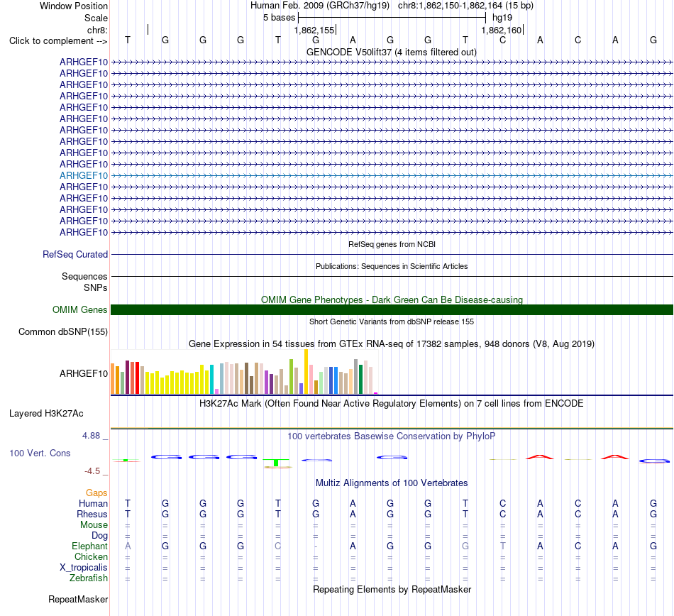674x616 pixels.
Task: Select the 'Dog' species label
Action: tap(99, 536)
